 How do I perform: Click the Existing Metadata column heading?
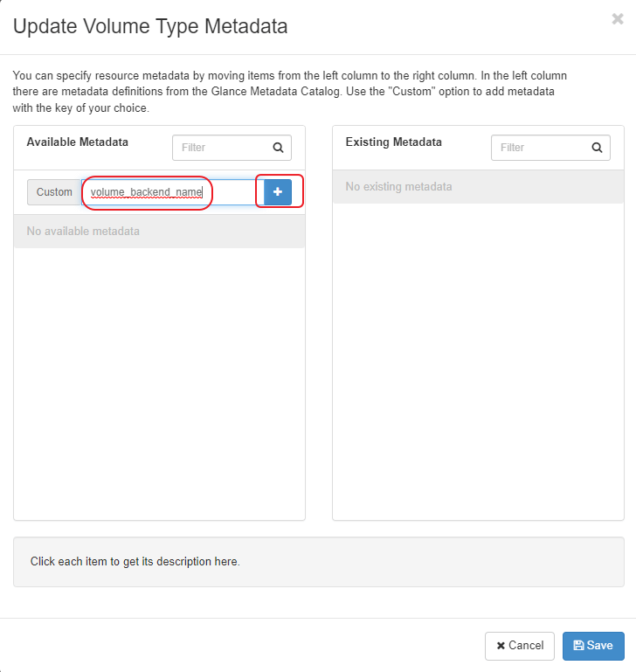click(x=394, y=142)
